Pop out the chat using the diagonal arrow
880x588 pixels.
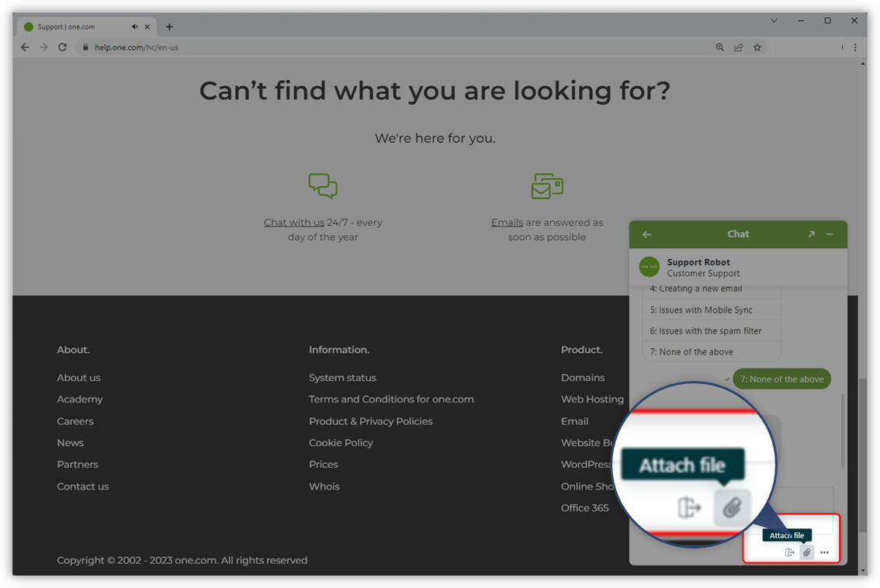tap(811, 233)
